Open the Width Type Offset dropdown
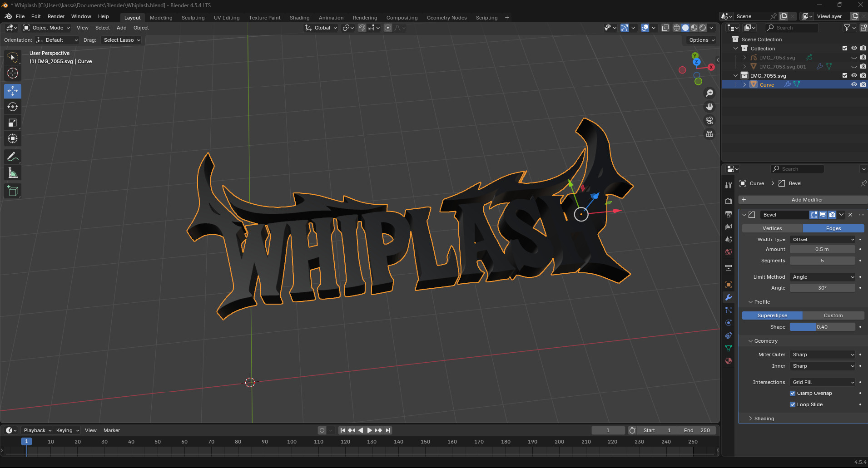The image size is (868, 468). click(823, 239)
